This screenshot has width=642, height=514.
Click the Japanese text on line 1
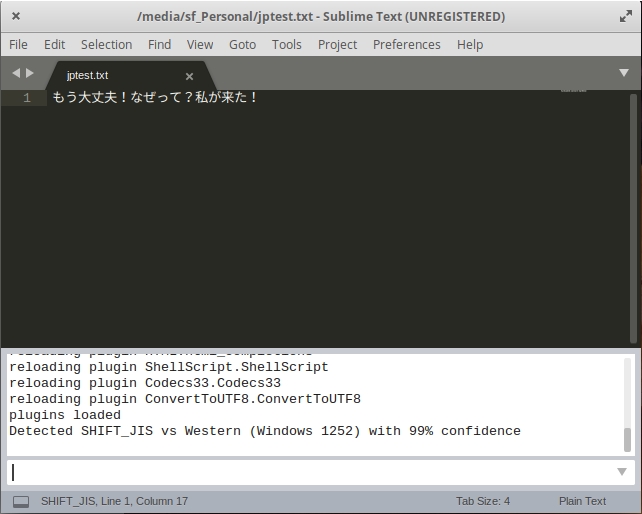[155, 97]
